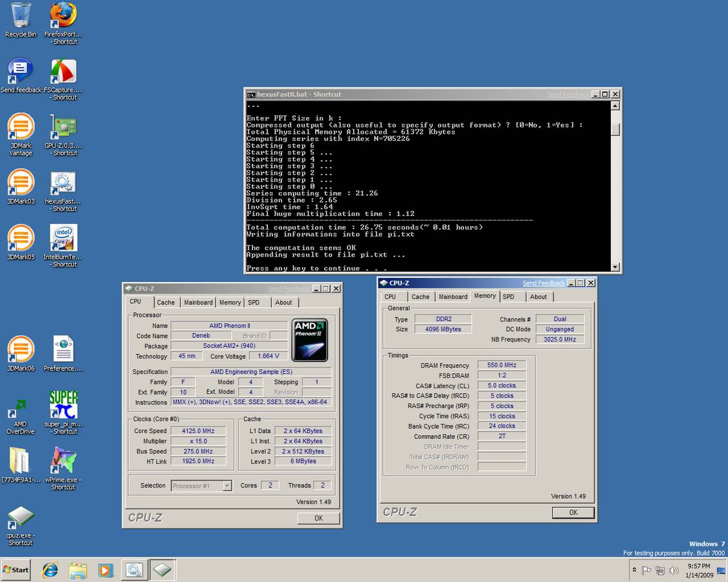
Task: Select the hexusFast shortcut desktop icon
Action: (x=63, y=191)
